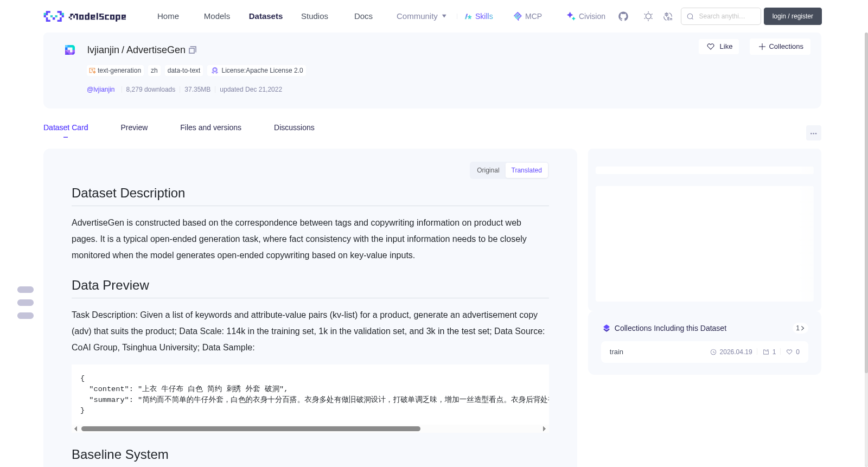Select the Dataset Card tab
The image size is (868, 467).
point(66,127)
